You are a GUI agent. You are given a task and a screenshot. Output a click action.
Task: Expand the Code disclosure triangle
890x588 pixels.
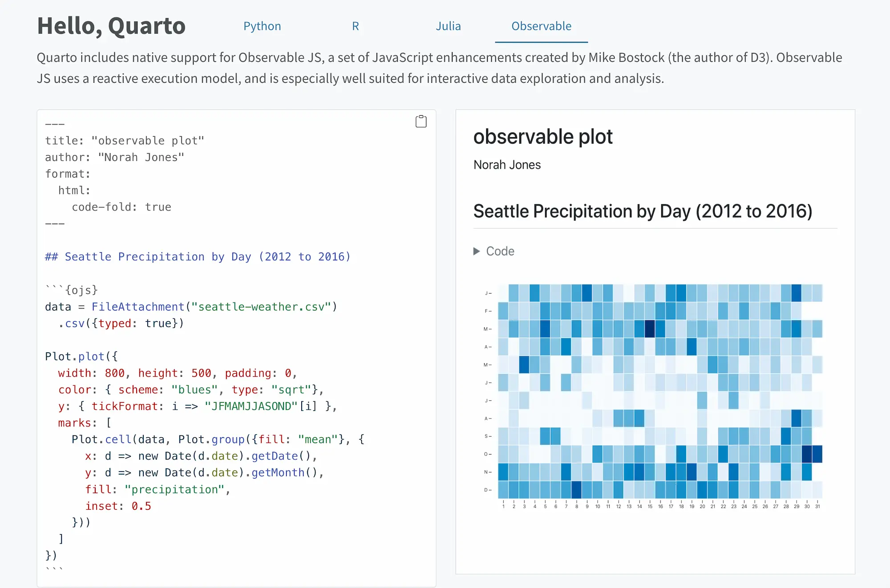pyautogui.click(x=477, y=251)
